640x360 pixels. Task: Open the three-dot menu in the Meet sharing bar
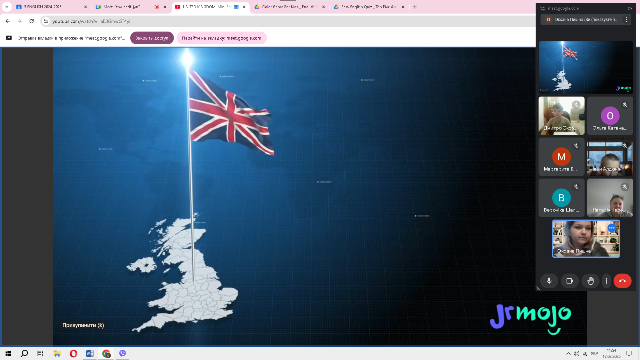pyautogui.click(x=627, y=20)
